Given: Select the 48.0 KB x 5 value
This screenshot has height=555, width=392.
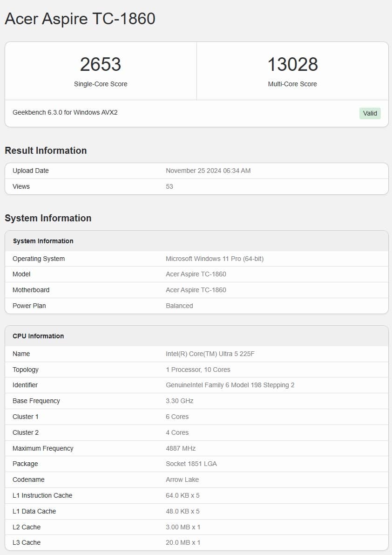Looking at the screenshot, I should tap(182, 512).
